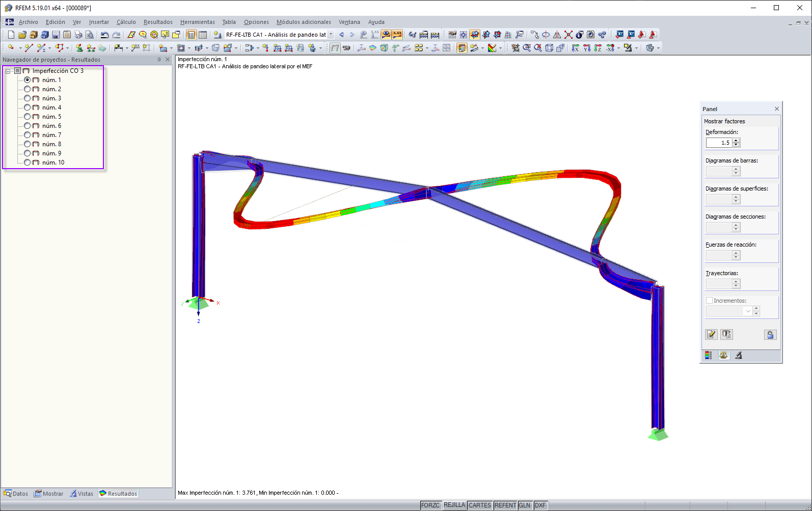Toggle CARTES in the status bar
Viewport: 812px width, 511px height.
tap(480, 505)
